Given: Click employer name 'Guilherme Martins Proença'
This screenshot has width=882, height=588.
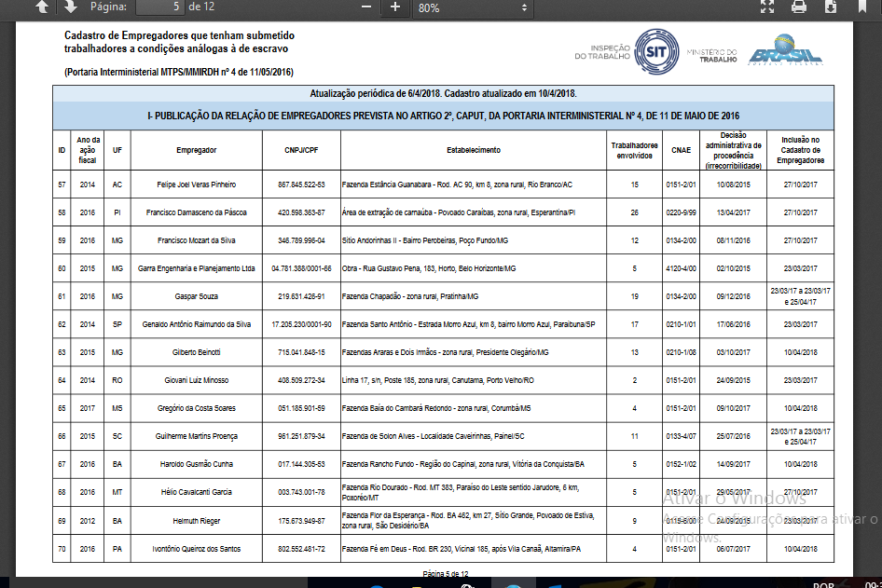Looking at the screenshot, I should pyautogui.click(x=197, y=436).
